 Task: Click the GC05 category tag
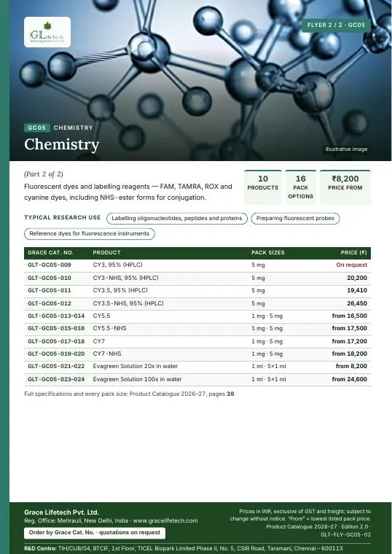(36, 128)
